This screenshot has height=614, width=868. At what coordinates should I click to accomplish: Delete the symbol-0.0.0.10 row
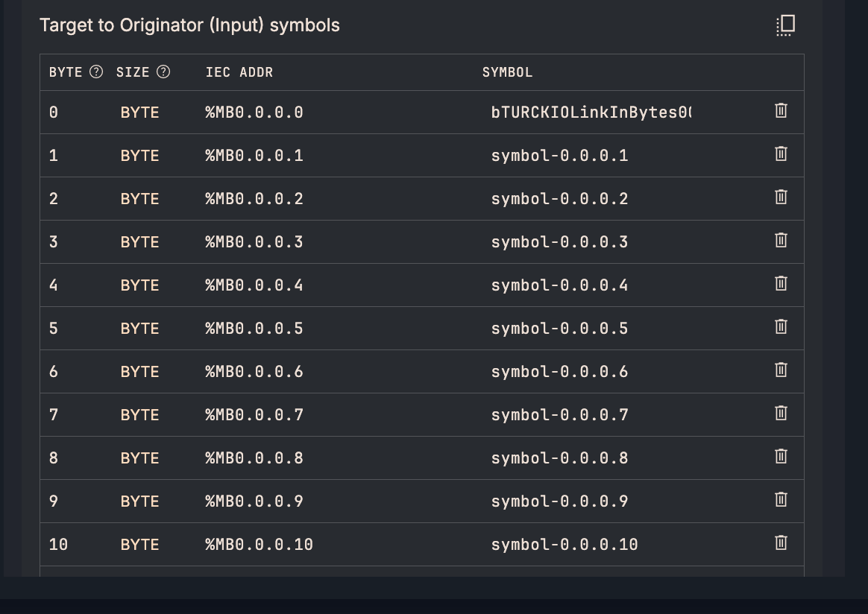781,543
